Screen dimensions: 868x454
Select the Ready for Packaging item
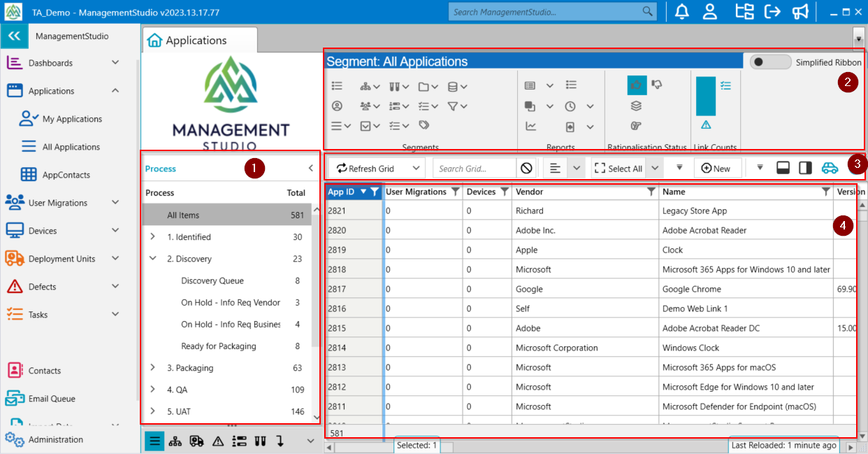[219, 346]
